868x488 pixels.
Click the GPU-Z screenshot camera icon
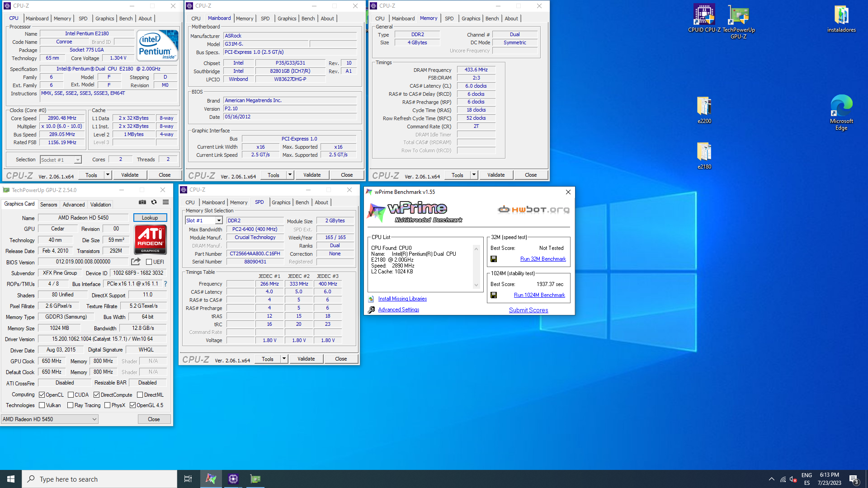coord(142,202)
